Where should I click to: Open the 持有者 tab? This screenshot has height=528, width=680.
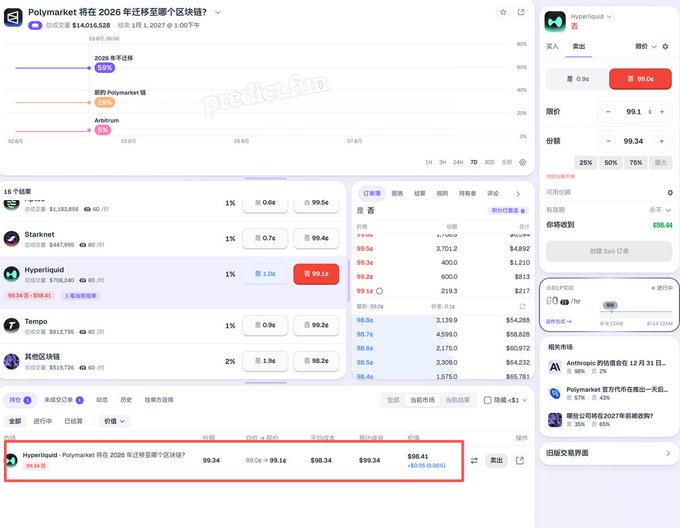pyautogui.click(x=467, y=193)
